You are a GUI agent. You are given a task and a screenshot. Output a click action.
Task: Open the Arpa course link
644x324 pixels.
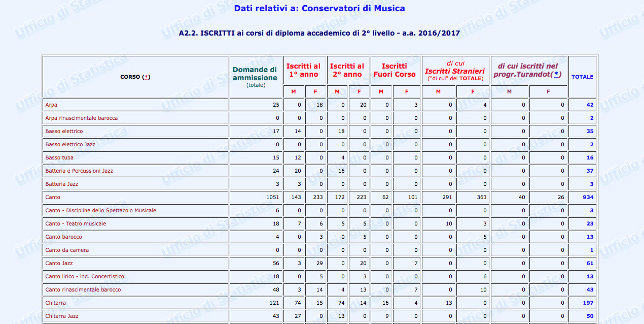coord(51,105)
